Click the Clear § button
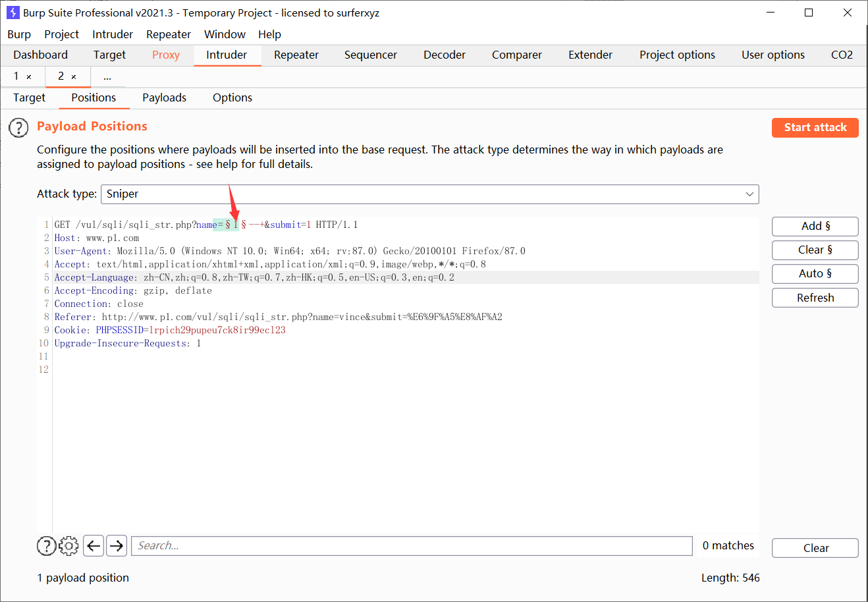This screenshot has height=602, width=868. pyautogui.click(x=815, y=250)
